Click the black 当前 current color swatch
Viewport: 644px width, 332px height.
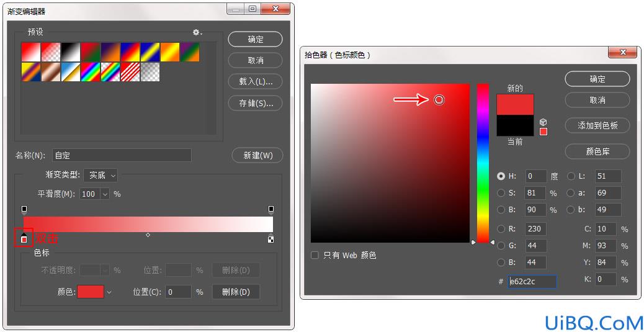click(515, 125)
